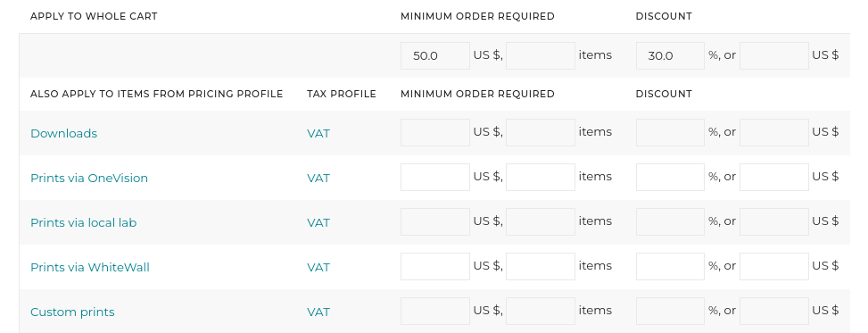Viewport: 868px width, 333px height.
Task: Click the VAT link in the Downloads row
Action: point(318,134)
